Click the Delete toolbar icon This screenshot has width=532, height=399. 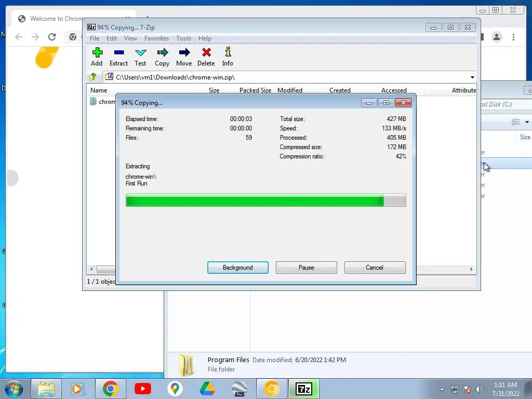(x=206, y=57)
